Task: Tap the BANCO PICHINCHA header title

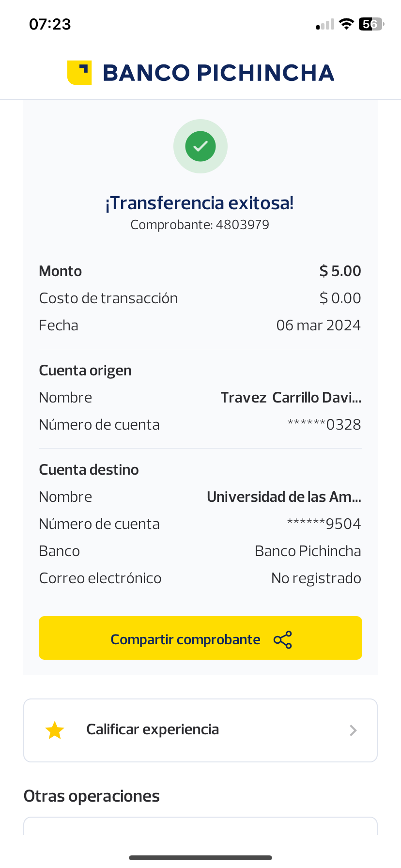Action: click(x=218, y=73)
